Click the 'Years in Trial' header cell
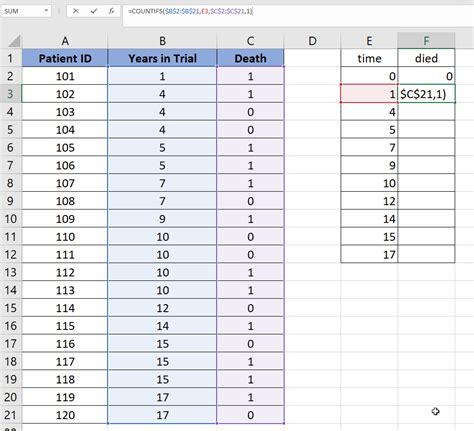 [162, 58]
